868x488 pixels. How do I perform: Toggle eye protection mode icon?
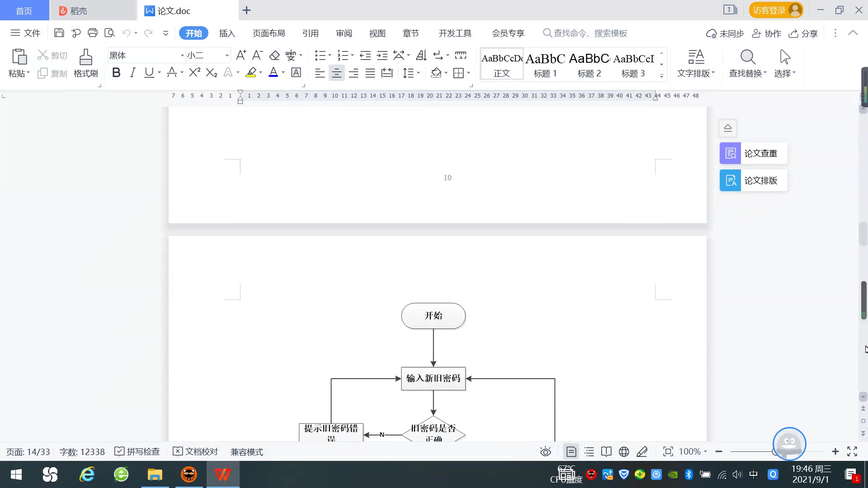coord(545,451)
